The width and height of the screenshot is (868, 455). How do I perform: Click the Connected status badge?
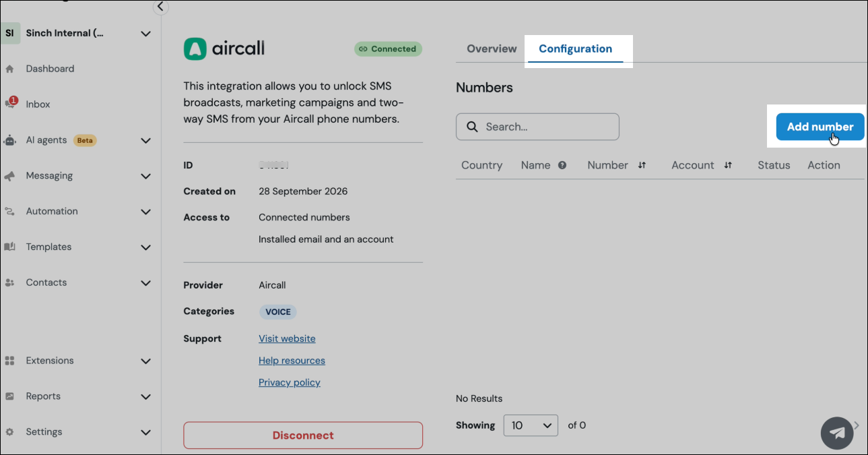(388, 49)
